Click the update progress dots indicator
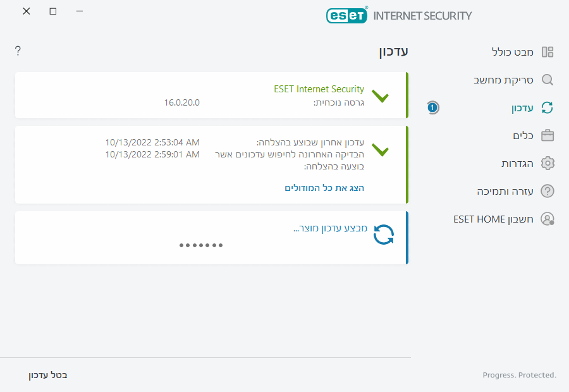The width and height of the screenshot is (569, 392). click(201, 245)
